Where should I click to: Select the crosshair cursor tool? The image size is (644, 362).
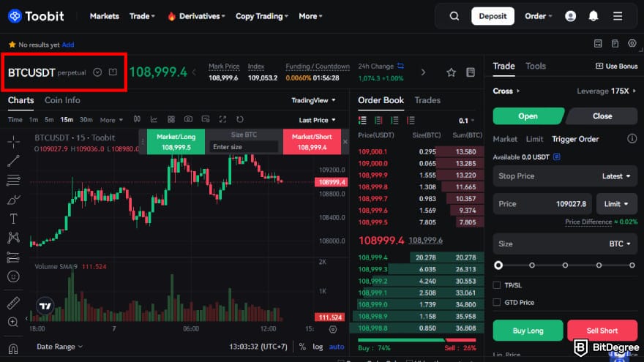(x=14, y=142)
